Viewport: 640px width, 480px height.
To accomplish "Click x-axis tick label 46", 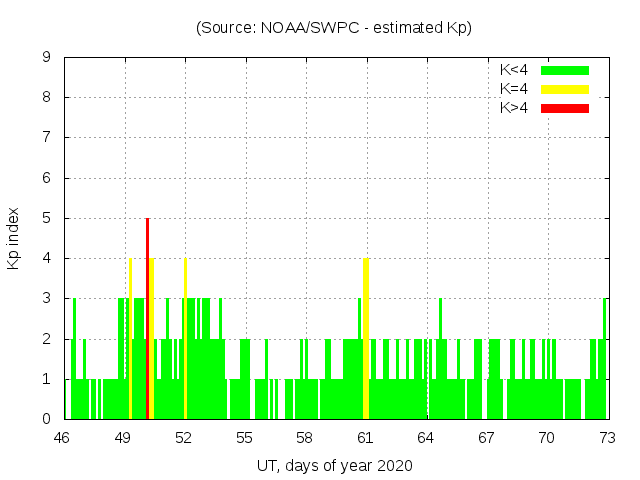I will tap(63, 438).
